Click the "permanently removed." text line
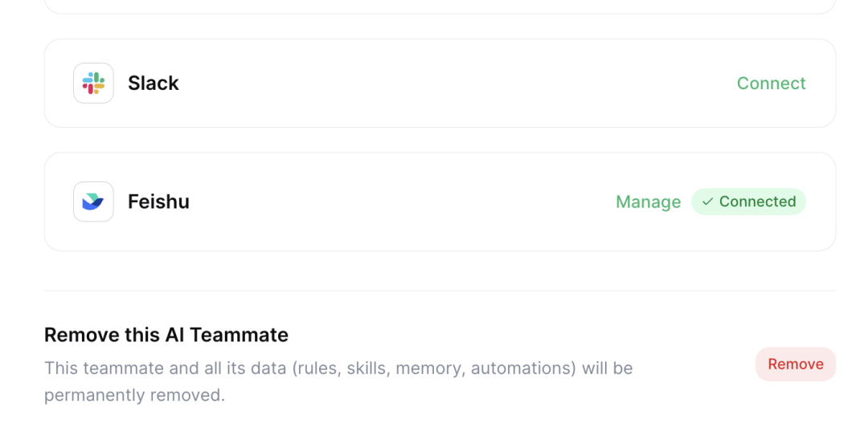 pyautogui.click(x=134, y=395)
